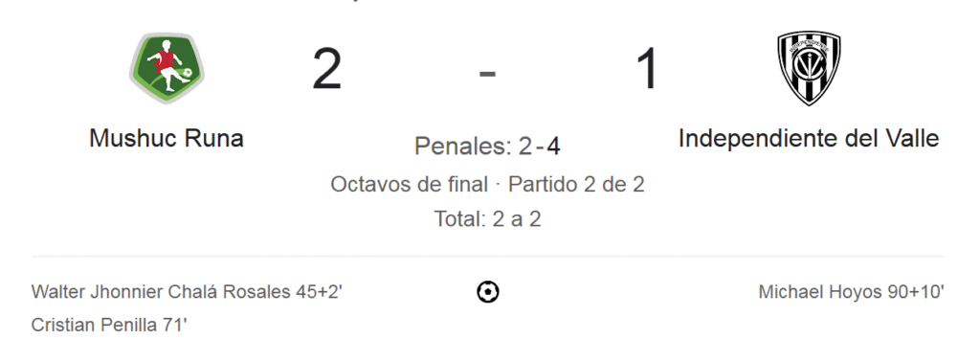Click the Partido 2 de 2 text
Image resolution: width=980 pixels, height=362 pixels.
[576, 185]
